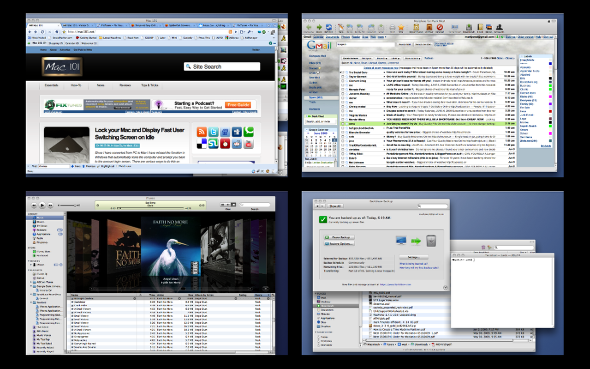Click the orange Free Guide button

coord(238,105)
